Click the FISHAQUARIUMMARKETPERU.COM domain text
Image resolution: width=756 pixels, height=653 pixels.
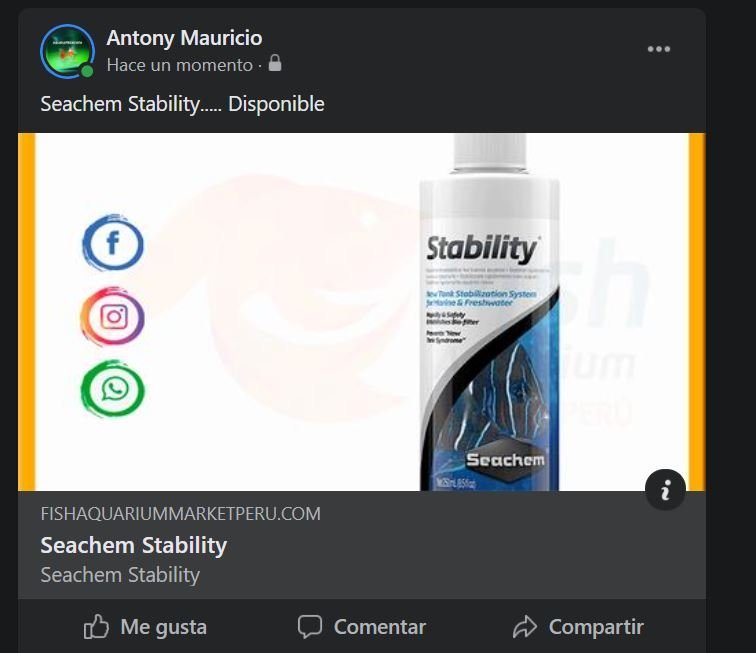(x=180, y=514)
